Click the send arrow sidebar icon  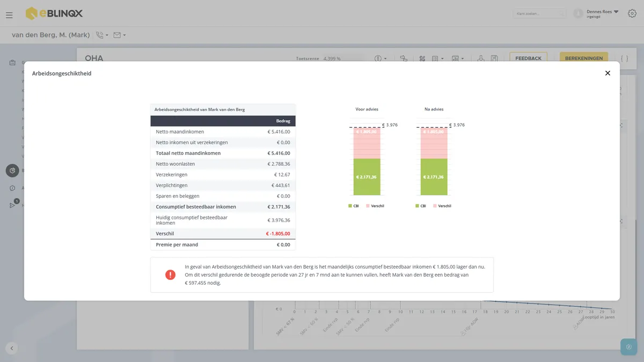(12, 205)
